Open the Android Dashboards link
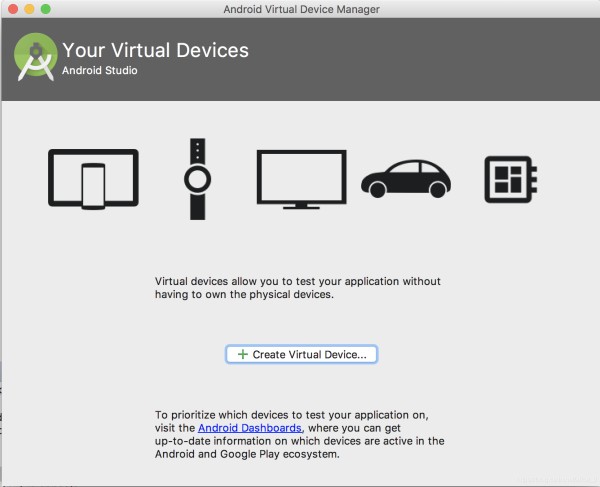Image resolution: width=600 pixels, height=487 pixels. 250,428
